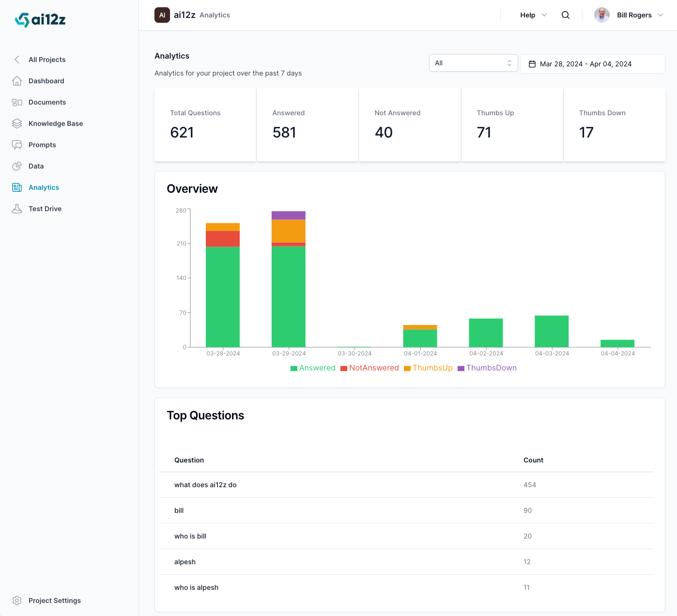The height and width of the screenshot is (616, 677).
Task: Click the 03-28-2024 green Answered bar
Action: (x=223, y=297)
